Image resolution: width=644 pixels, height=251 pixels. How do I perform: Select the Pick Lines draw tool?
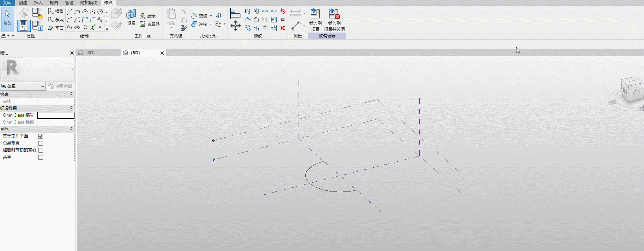93,27
